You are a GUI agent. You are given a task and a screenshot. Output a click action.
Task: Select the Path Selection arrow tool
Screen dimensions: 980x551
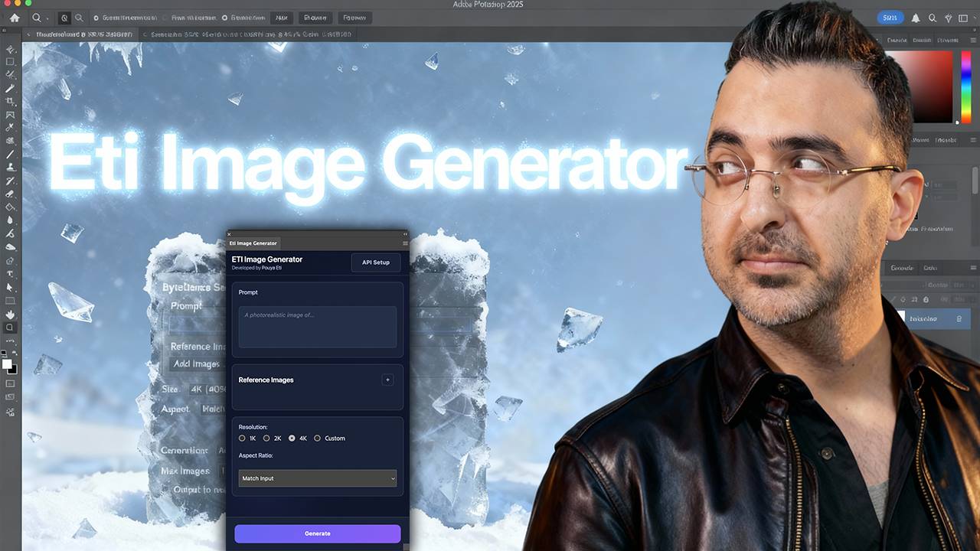coord(11,287)
